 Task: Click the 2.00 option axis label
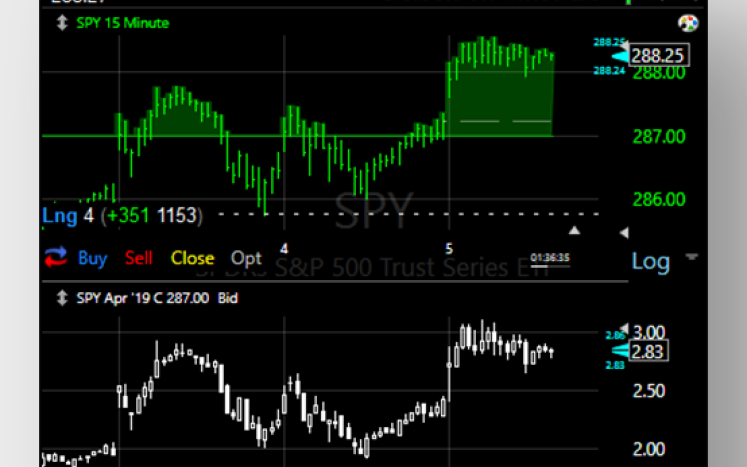click(x=648, y=449)
